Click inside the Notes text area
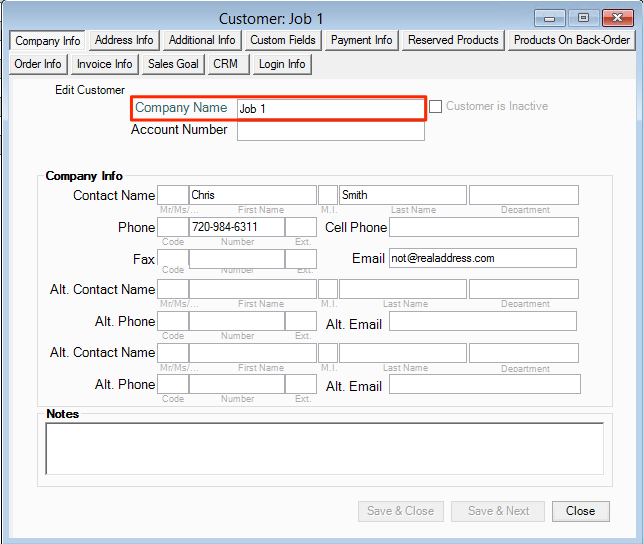 [x=324, y=448]
